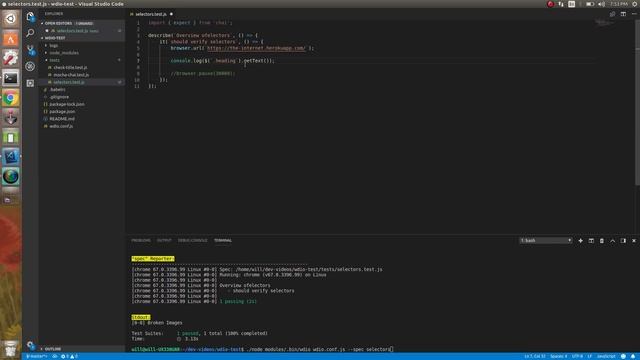This screenshot has height=360, width=640.
Task: Switch to the Problems tab
Action: [x=141, y=240]
